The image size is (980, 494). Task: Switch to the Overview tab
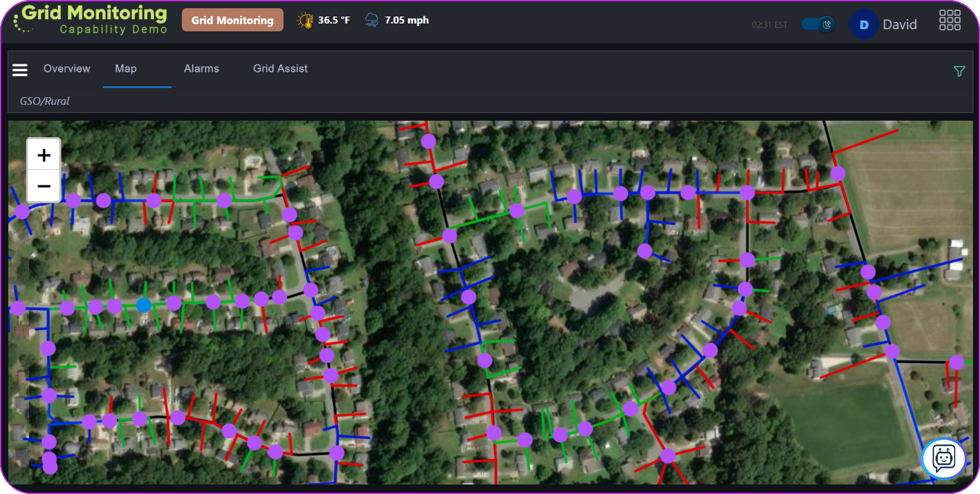(67, 69)
